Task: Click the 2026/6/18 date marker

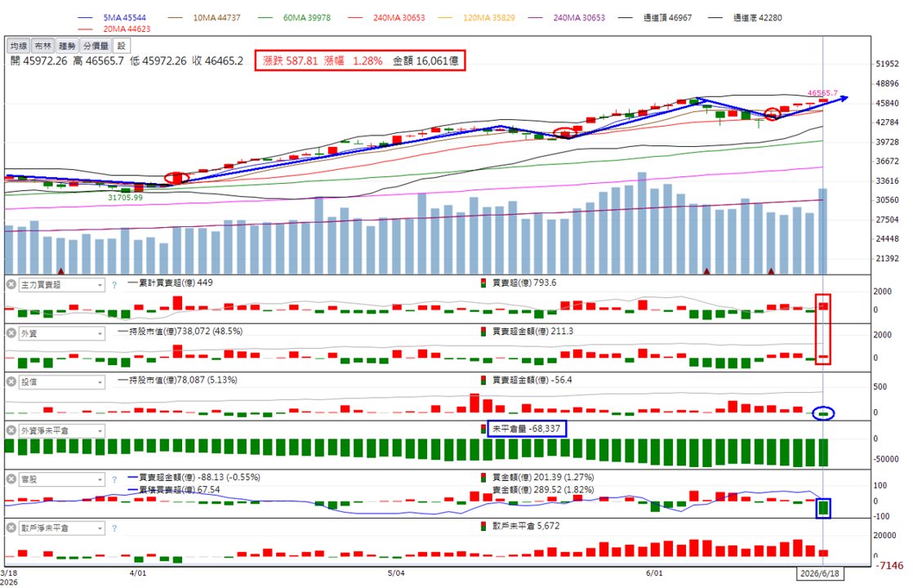Action: pos(819,573)
